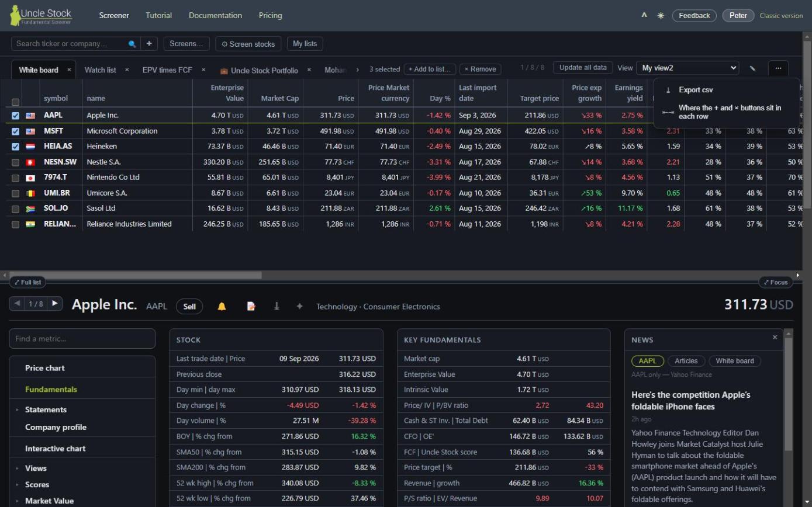The height and width of the screenshot is (507, 812).
Task: Open the Add to list... dropdown
Action: [430, 69]
